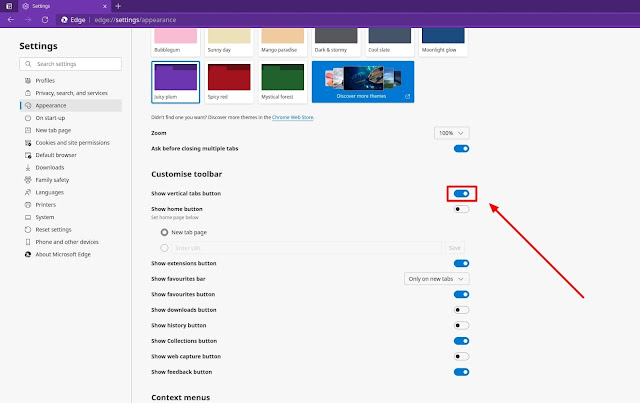Open Privacy, search, and services settings
The image size is (640, 403).
pyautogui.click(x=70, y=93)
